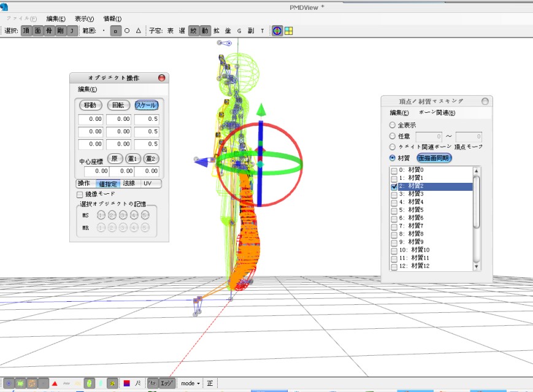Switch to the 法線 tab

[129, 183]
